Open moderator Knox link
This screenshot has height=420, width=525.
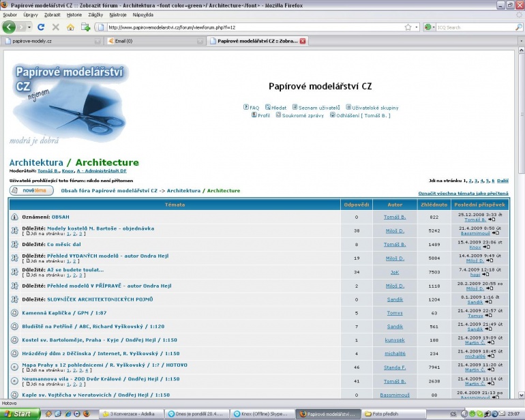(67, 171)
